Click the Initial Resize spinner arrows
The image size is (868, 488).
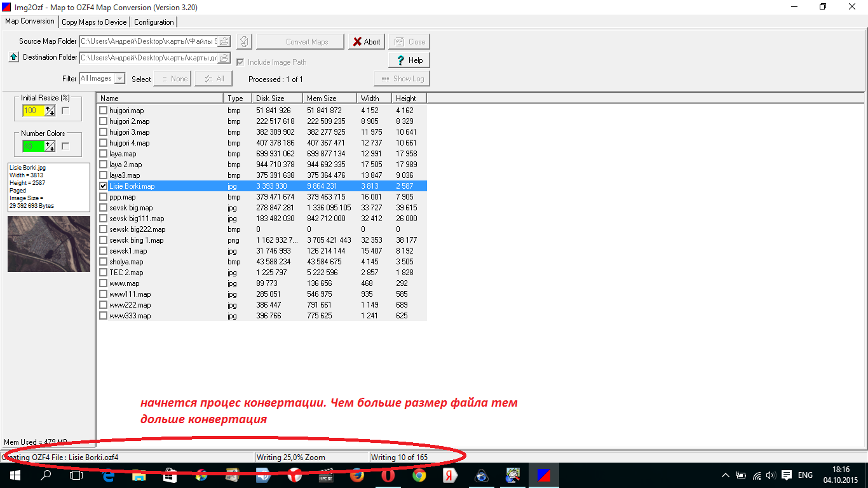click(x=50, y=111)
